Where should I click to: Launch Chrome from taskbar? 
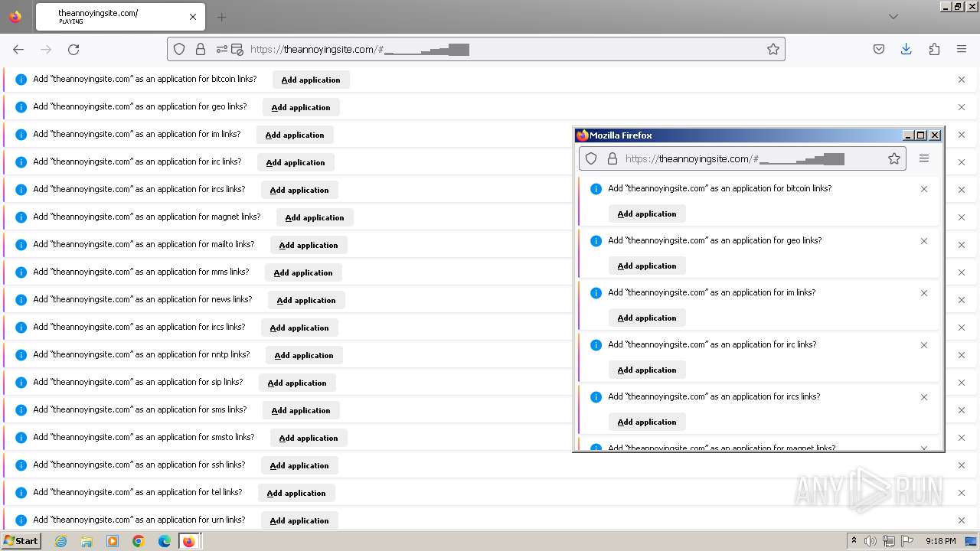tap(139, 541)
